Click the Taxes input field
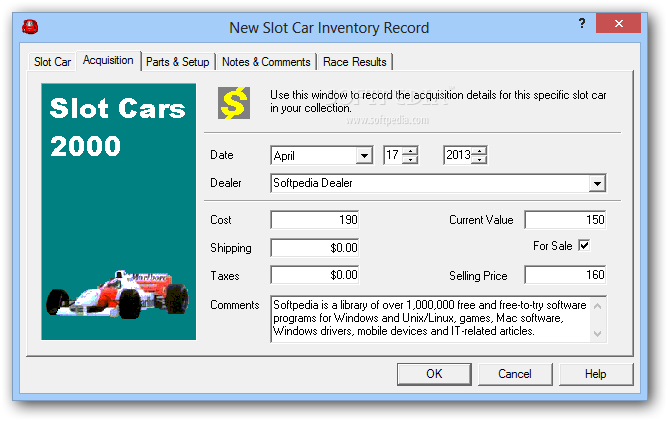The image size is (668, 421). coord(315,275)
